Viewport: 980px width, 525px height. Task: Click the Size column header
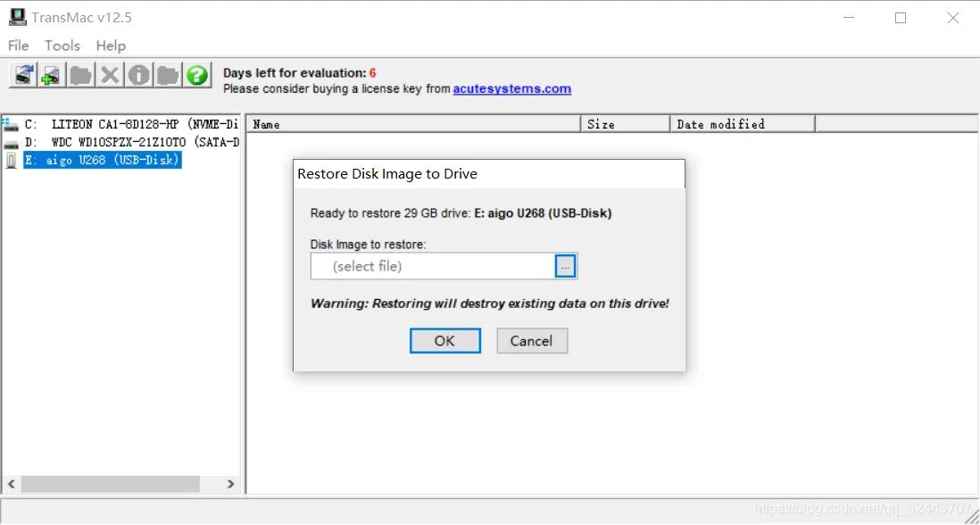(626, 124)
